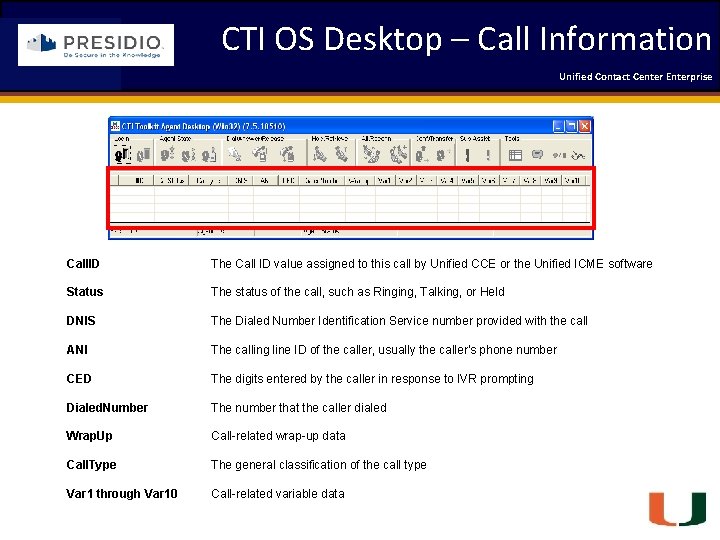
Task: Click the 'CTI Toolkit Agent Desktop' window title text
Action: 203,126
